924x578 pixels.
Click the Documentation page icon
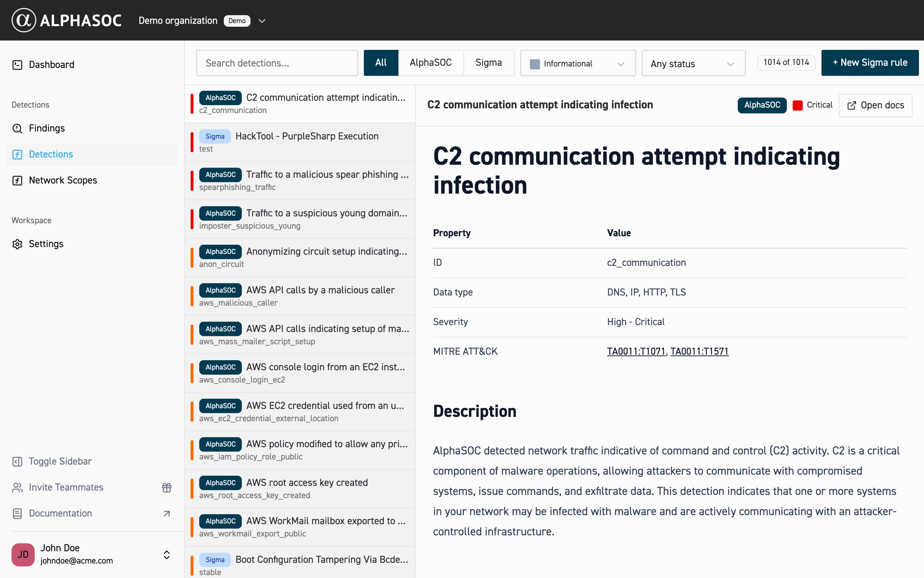(x=17, y=513)
